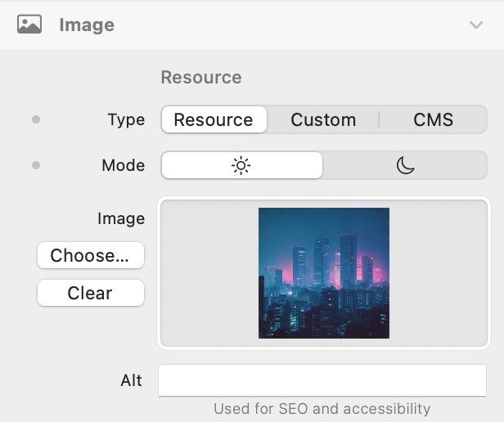Click the SEO and accessibility hint text
Image resolution: width=504 pixels, height=422 pixels.
(x=322, y=408)
